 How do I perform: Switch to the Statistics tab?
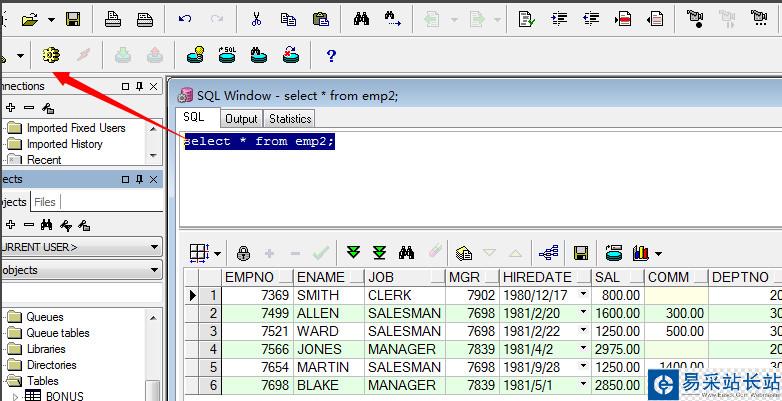coord(290,119)
